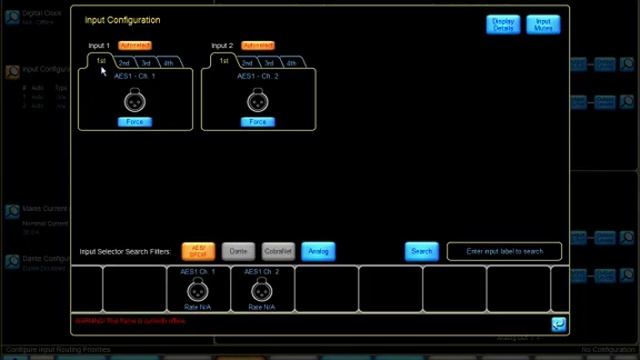Select the AES1 Ch. 1 tile in input selector
Image resolution: width=640 pixels, height=360 pixels.
198,289
